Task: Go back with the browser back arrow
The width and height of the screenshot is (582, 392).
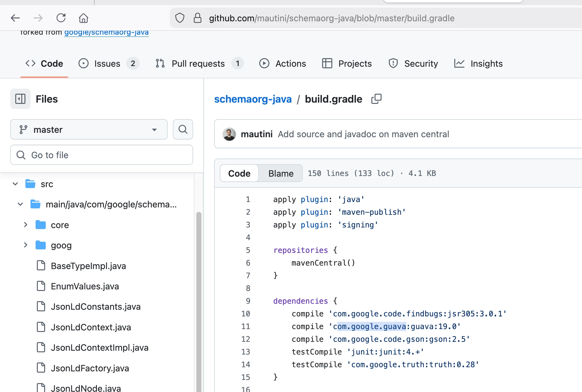Action: point(15,18)
